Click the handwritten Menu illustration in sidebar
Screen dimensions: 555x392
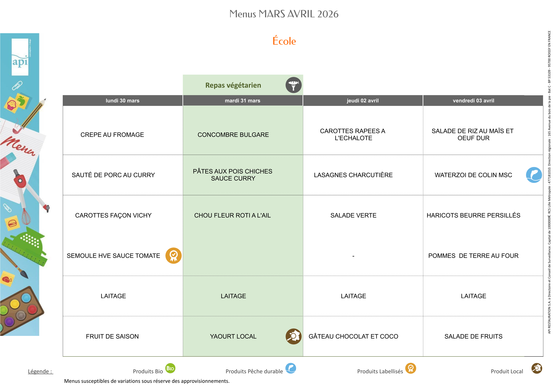click(x=18, y=145)
